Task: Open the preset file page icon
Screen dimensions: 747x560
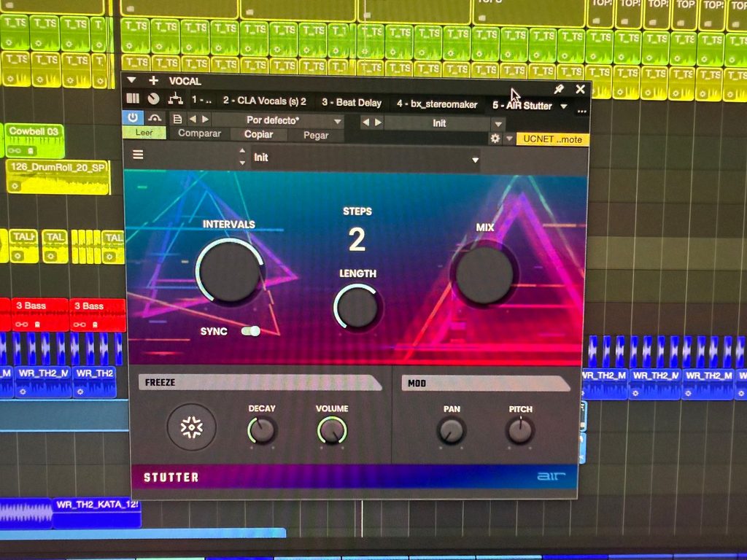Action: (x=177, y=119)
